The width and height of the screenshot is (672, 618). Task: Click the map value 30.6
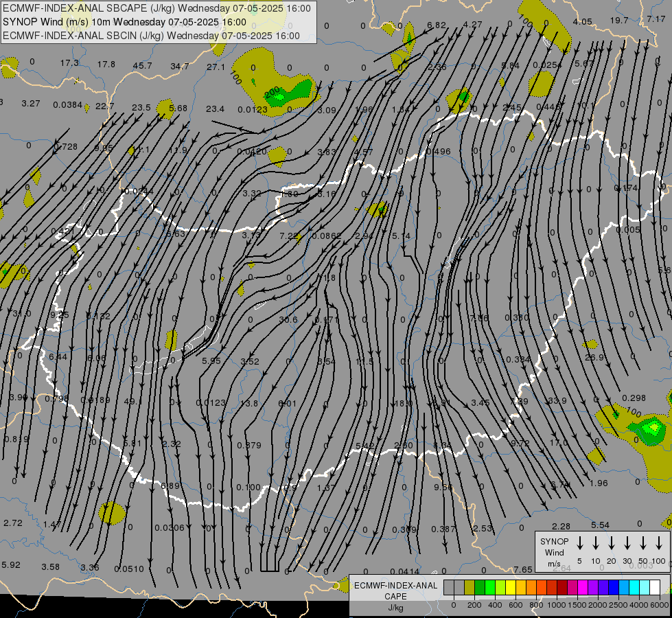pyautogui.click(x=288, y=320)
